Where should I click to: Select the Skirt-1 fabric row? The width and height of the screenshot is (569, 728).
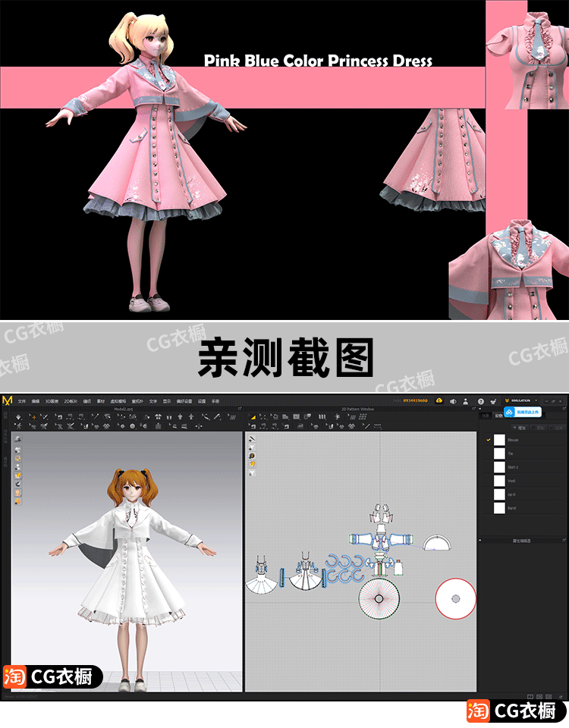point(524,467)
